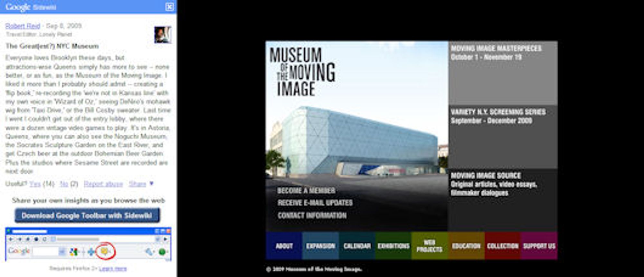The height and width of the screenshot is (277, 644).
Task: Open the Education section
Action: tap(466, 246)
